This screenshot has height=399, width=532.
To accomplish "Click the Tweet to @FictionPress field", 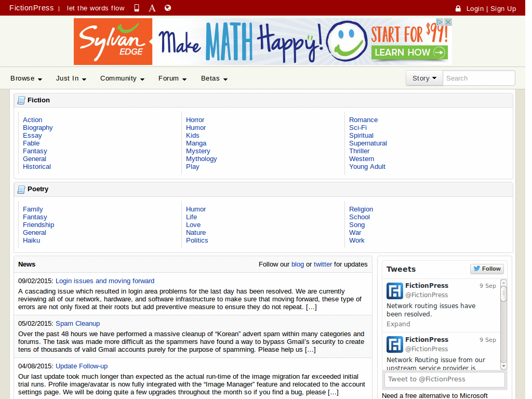I will point(445,379).
